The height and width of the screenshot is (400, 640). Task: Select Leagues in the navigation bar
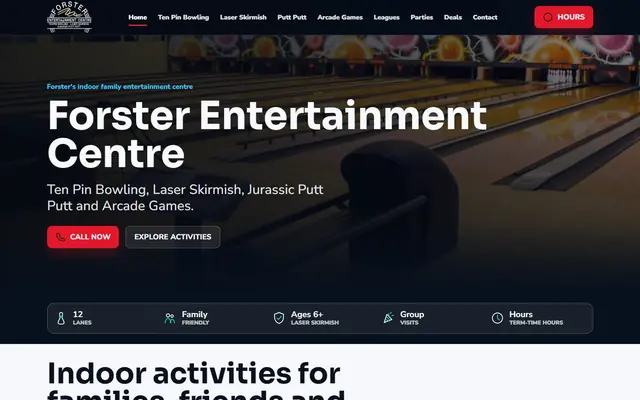pyautogui.click(x=387, y=17)
